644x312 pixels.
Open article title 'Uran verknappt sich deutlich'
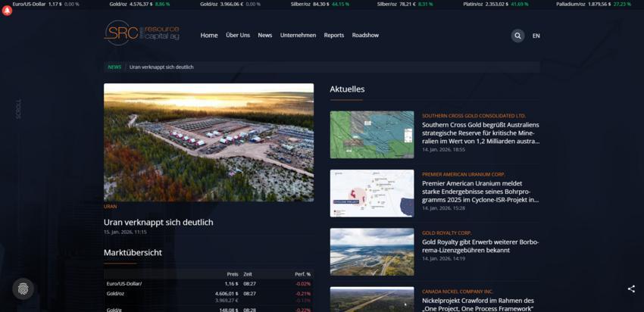coord(158,222)
